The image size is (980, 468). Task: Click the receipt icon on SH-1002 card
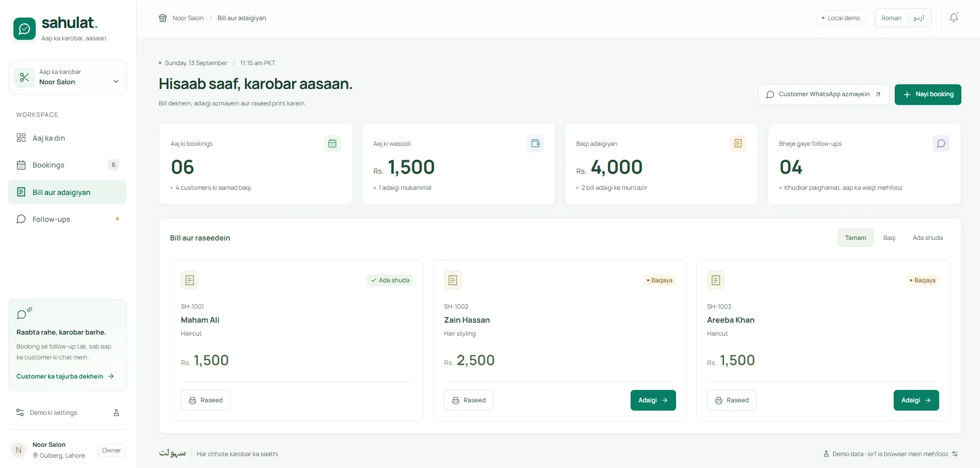453,280
